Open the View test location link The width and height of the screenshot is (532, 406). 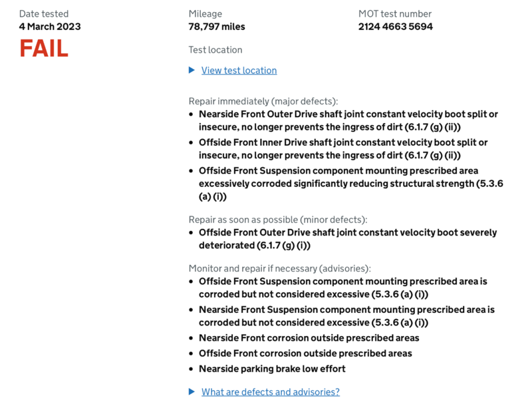[239, 71]
